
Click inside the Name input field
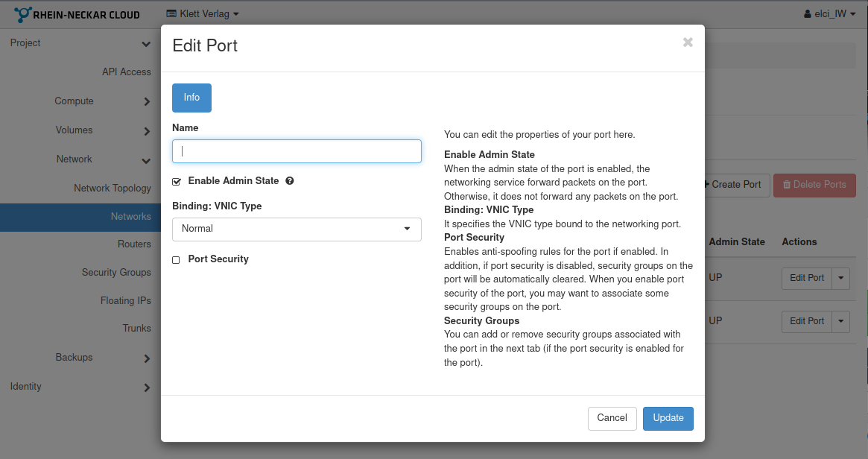tap(296, 151)
